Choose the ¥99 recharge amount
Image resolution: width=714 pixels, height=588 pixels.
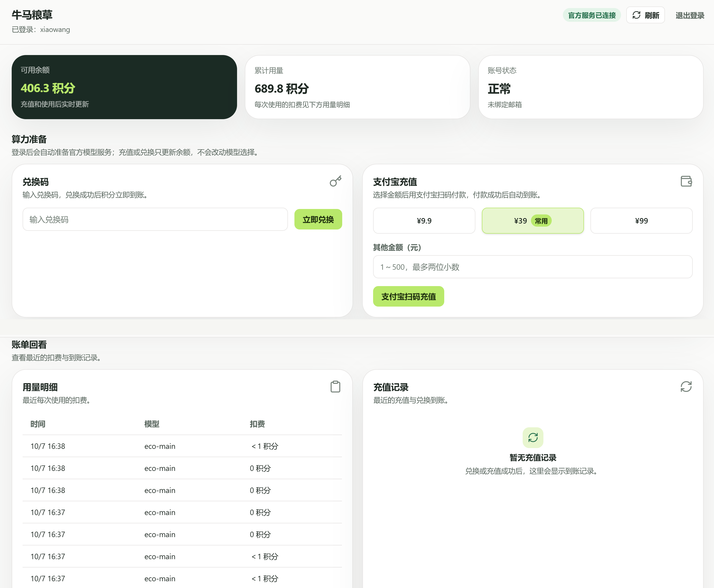click(x=641, y=221)
